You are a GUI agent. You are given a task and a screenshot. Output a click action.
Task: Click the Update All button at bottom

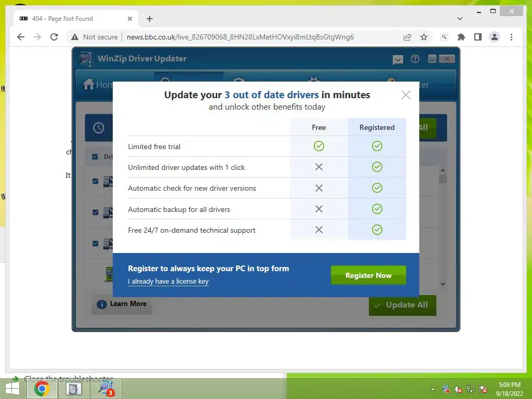click(403, 305)
